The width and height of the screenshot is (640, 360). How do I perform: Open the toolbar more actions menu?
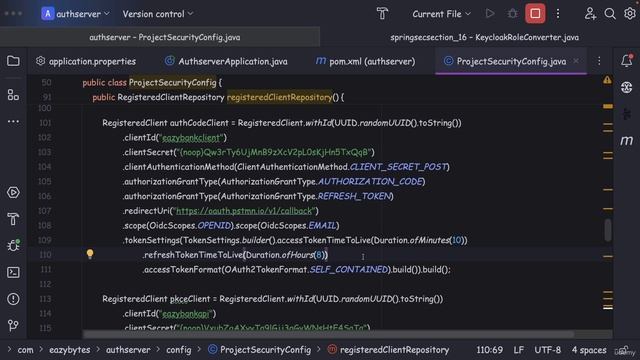point(558,13)
